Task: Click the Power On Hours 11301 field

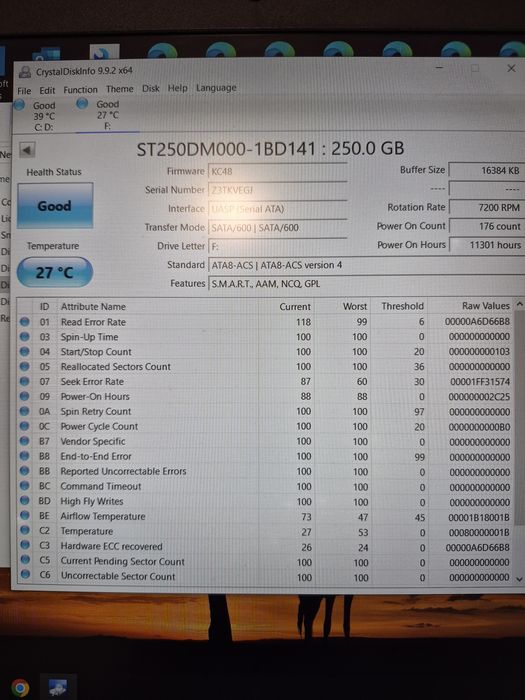Action: (x=487, y=245)
